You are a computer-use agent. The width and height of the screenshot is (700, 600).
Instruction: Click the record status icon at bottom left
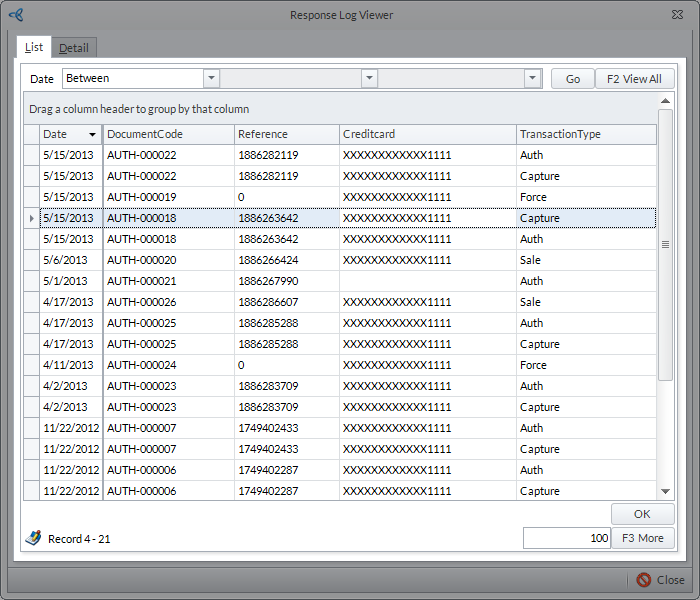[x=33, y=538]
